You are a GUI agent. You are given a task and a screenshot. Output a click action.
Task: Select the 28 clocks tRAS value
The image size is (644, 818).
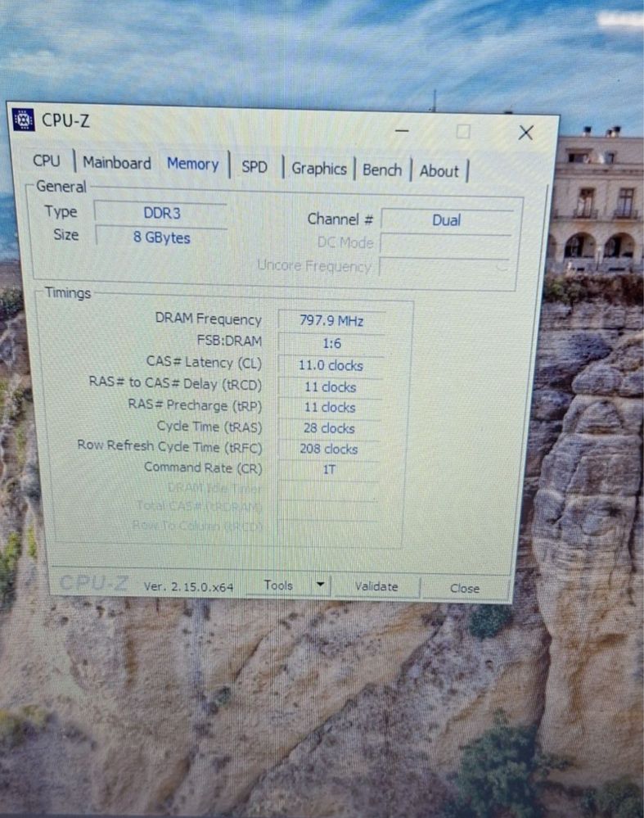(x=329, y=428)
